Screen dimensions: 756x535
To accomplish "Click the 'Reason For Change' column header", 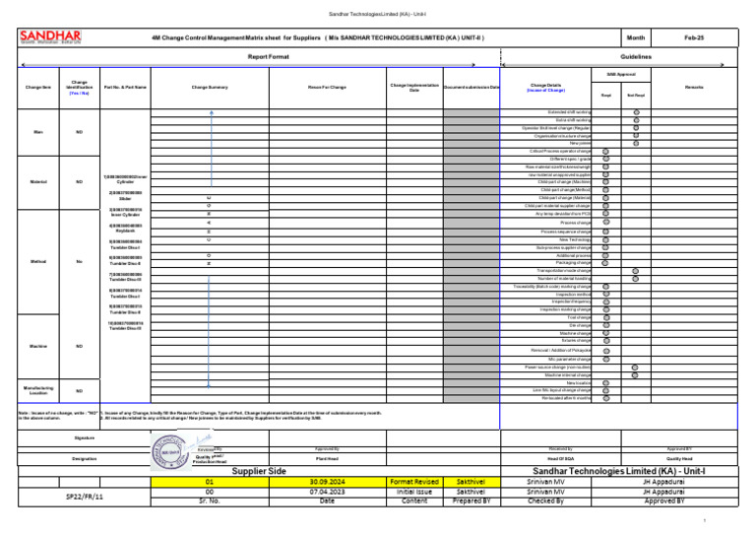I will pyautogui.click(x=328, y=88).
